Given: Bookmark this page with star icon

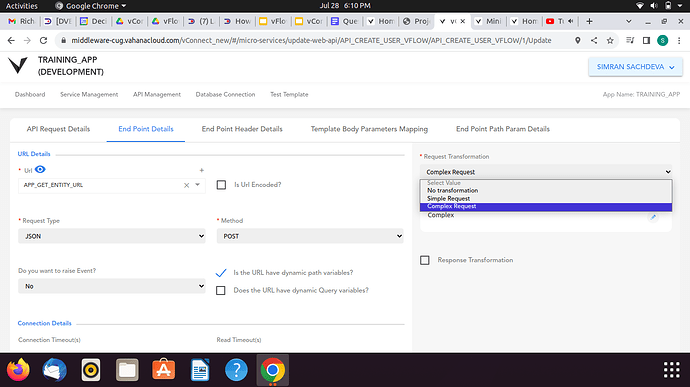Looking at the screenshot, I should coord(610,41).
